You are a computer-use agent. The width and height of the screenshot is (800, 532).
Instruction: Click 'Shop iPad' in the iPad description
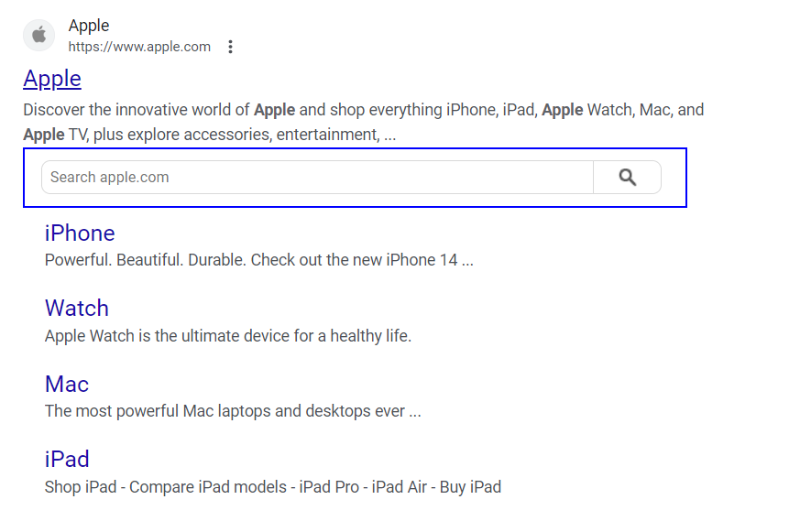pyautogui.click(x=81, y=487)
